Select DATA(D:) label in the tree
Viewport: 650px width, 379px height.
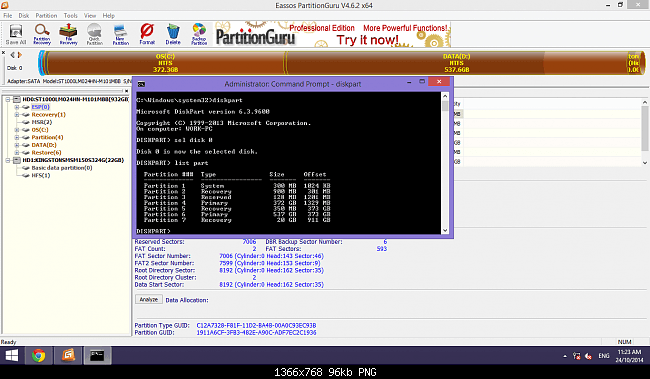coord(44,145)
